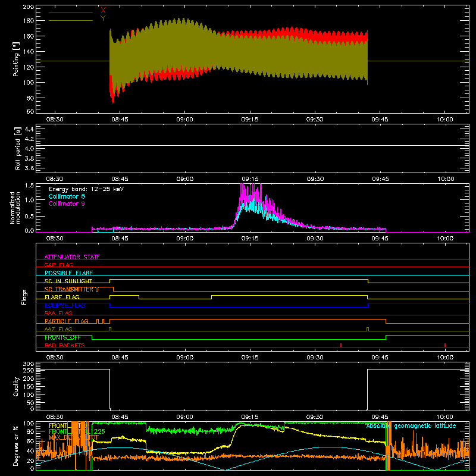The width and height of the screenshot is (476, 476).
Task: Select the Collimator 8 legend entry
Action: (x=67, y=196)
